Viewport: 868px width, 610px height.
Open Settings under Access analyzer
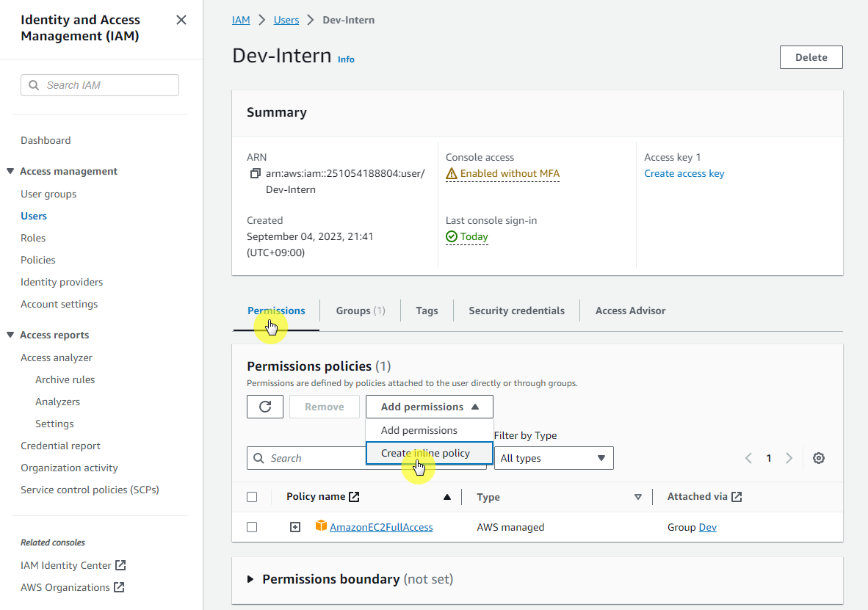pyautogui.click(x=54, y=424)
